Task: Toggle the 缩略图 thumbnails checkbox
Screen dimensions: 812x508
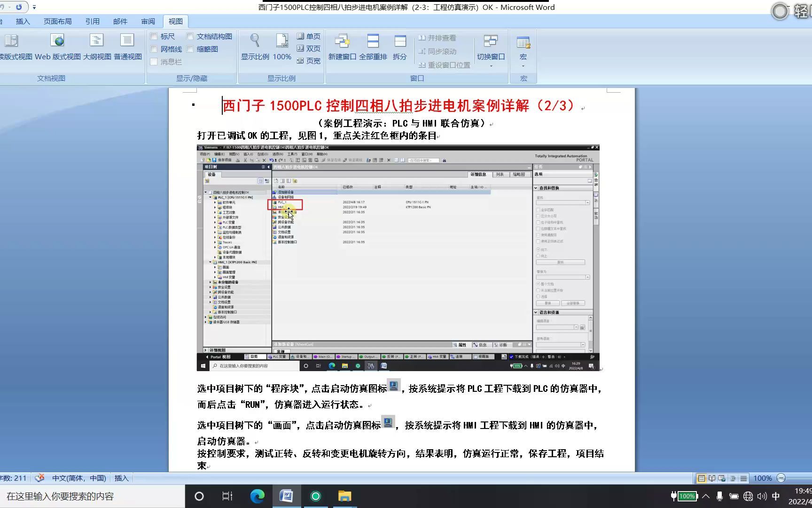Action: pos(190,49)
